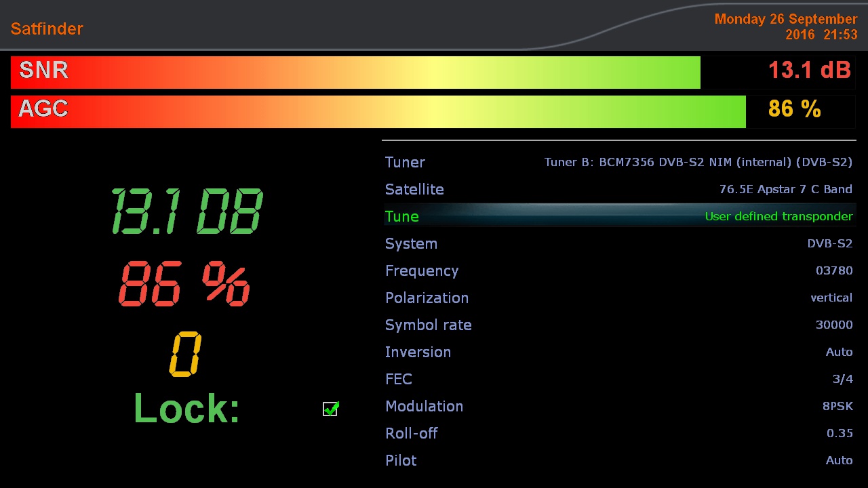This screenshot has height=488, width=868.
Task: Open the Satellite selection row
Action: point(618,189)
